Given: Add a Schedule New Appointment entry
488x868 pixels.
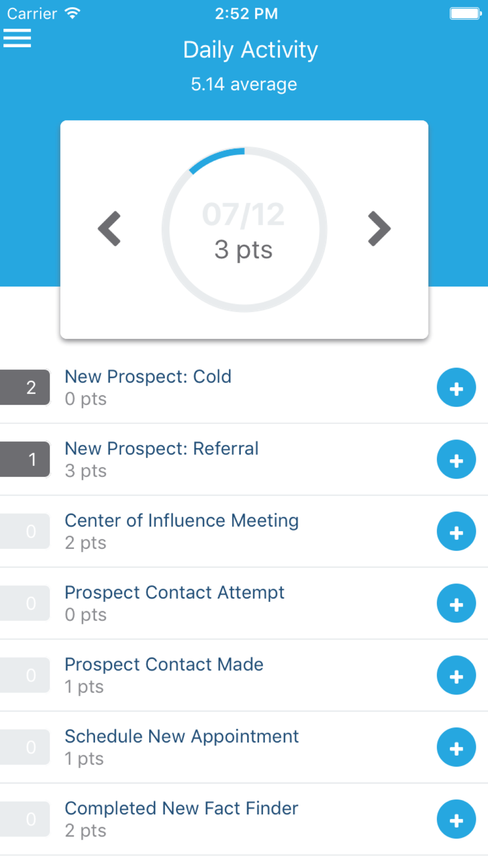Looking at the screenshot, I should click(456, 747).
